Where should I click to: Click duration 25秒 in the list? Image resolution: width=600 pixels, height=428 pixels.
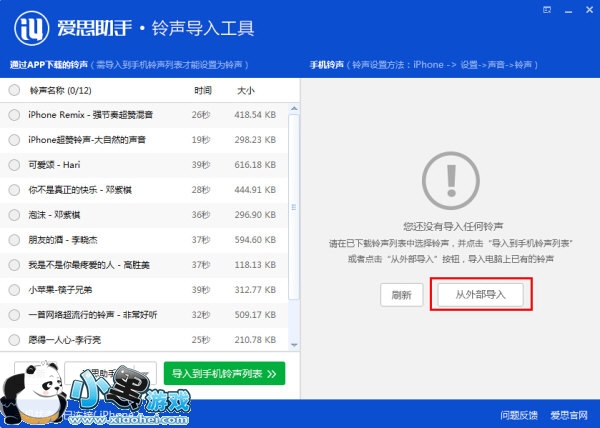(201, 340)
